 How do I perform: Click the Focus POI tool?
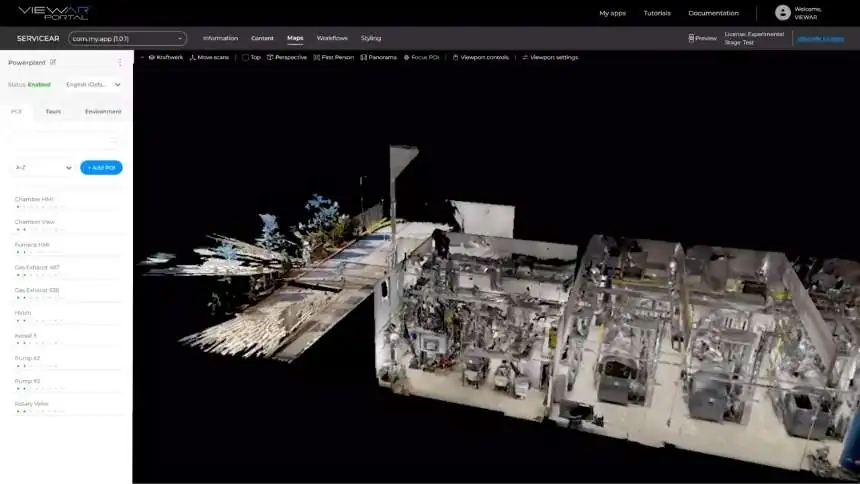pos(424,57)
